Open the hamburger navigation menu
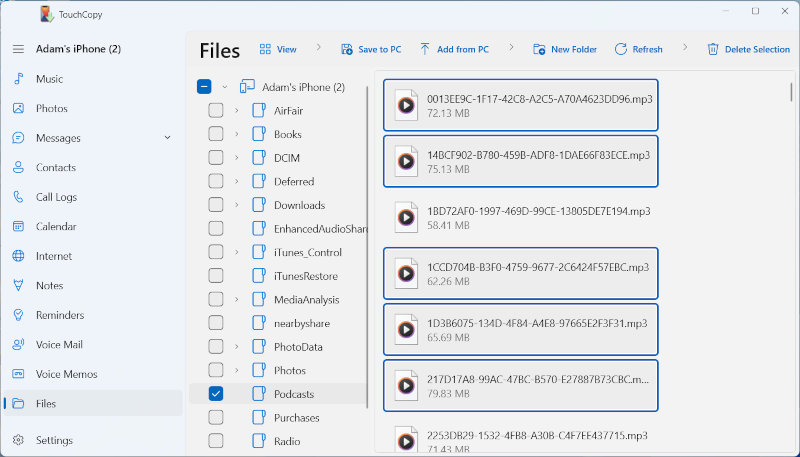Viewport: 800px width, 457px height. click(18, 49)
